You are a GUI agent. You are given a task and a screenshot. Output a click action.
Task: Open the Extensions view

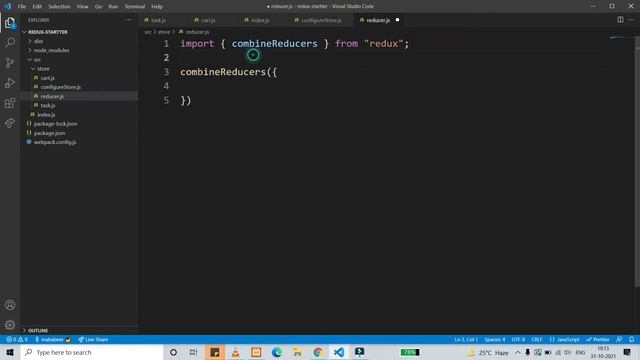[10, 103]
